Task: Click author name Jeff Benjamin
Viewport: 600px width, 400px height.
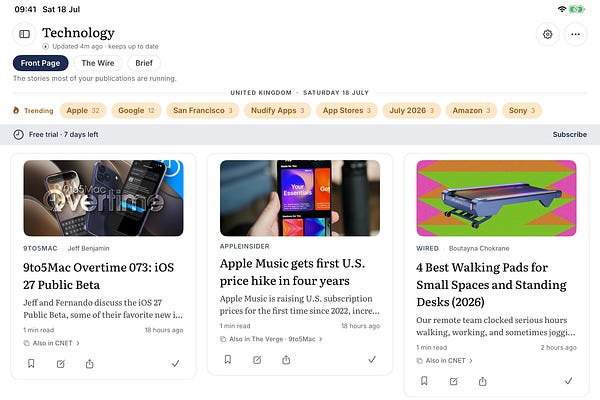Action: tap(88, 248)
